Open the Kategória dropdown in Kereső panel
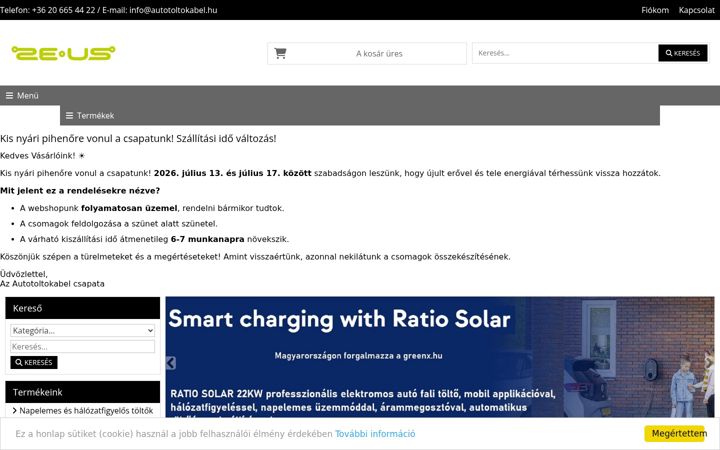The width and height of the screenshot is (720, 450). coord(83,331)
